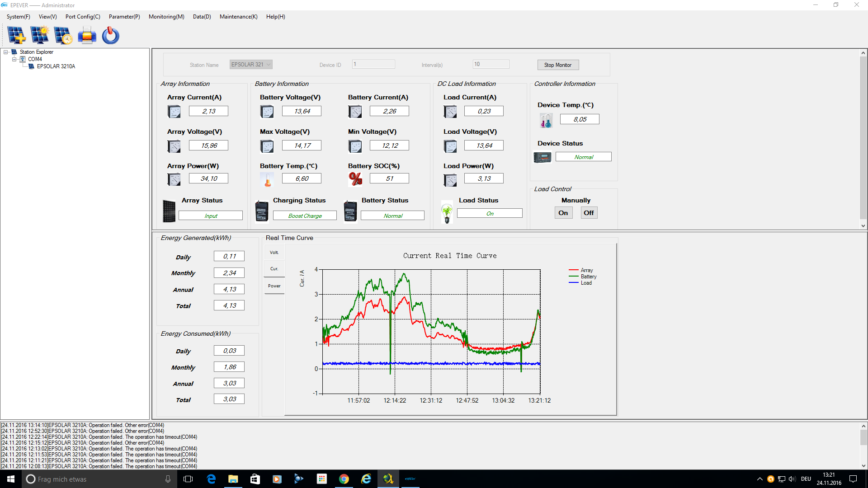The width and height of the screenshot is (868, 488).
Task: Open the Station Name dropdown
Action: pos(269,65)
